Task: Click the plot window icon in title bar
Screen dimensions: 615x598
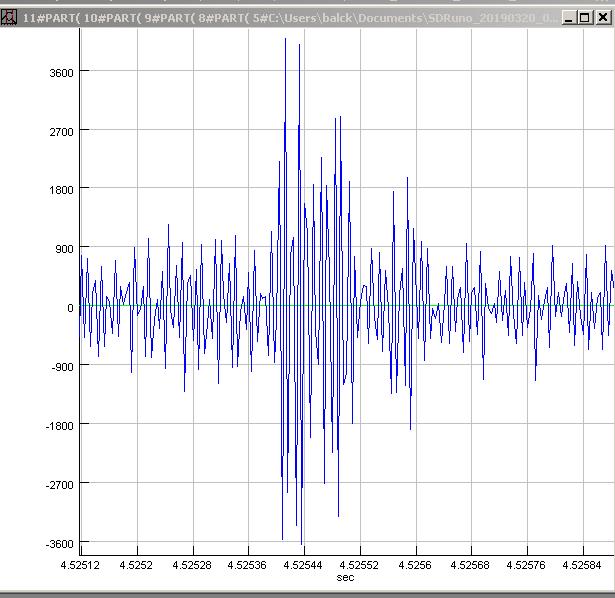Action: [x=9, y=18]
